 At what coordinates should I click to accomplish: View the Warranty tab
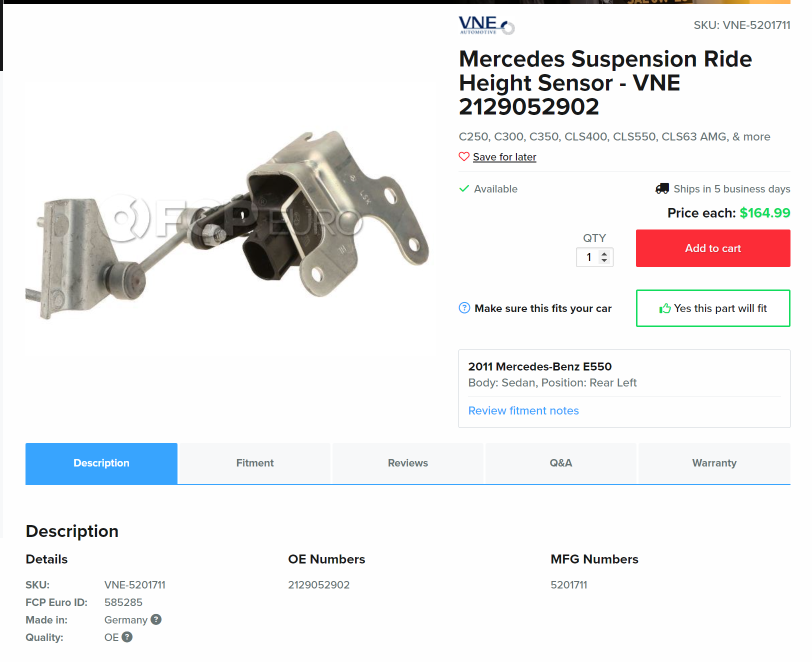click(x=713, y=463)
